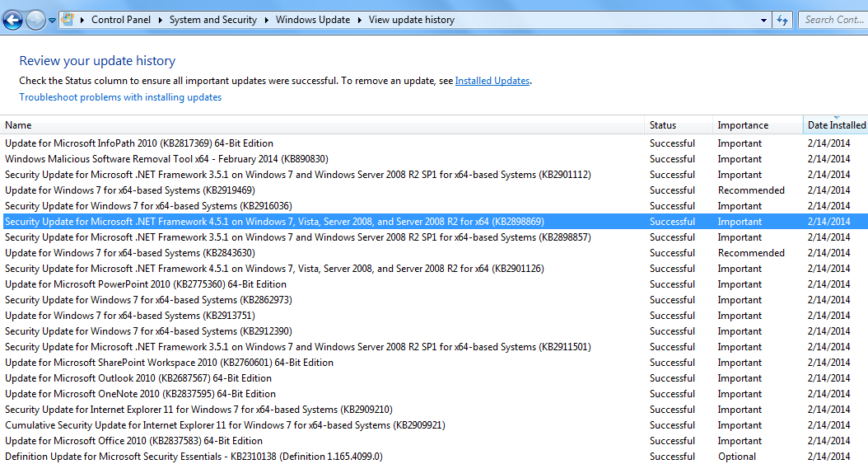Open the recent pages dropdown arrow
This screenshot has width=868, height=464.
(x=52, y=21)
